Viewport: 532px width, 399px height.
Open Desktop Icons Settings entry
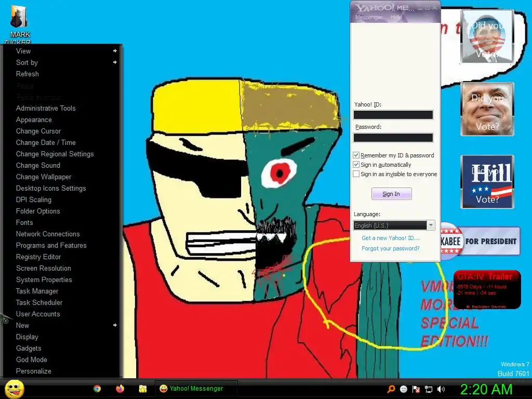(x=62, y=188)
